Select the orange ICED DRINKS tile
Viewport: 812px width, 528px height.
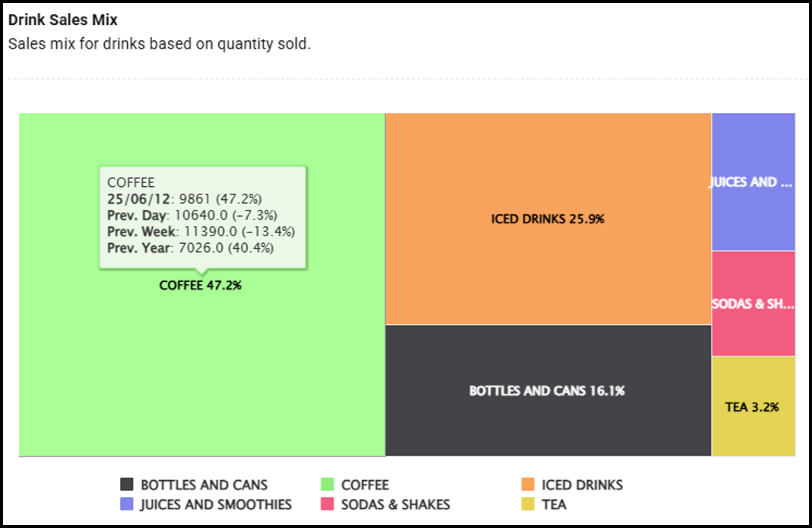click(548, 219)
